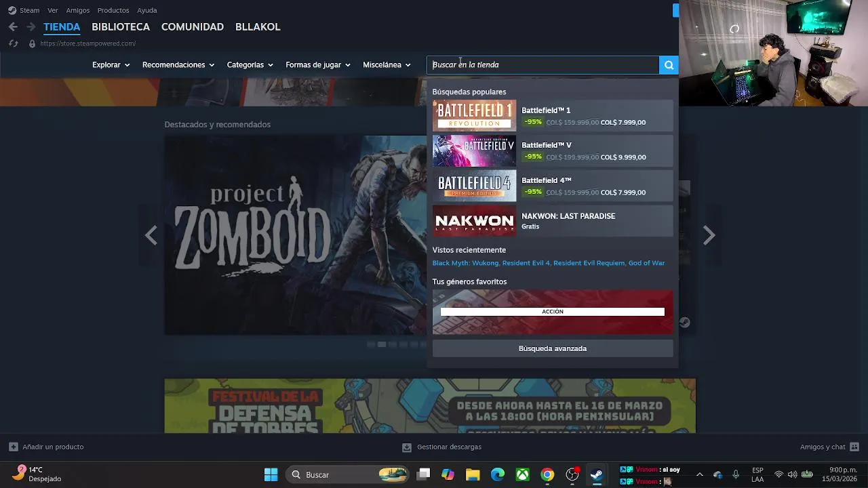Launch Copilot from the taskbar

(448, 474)
